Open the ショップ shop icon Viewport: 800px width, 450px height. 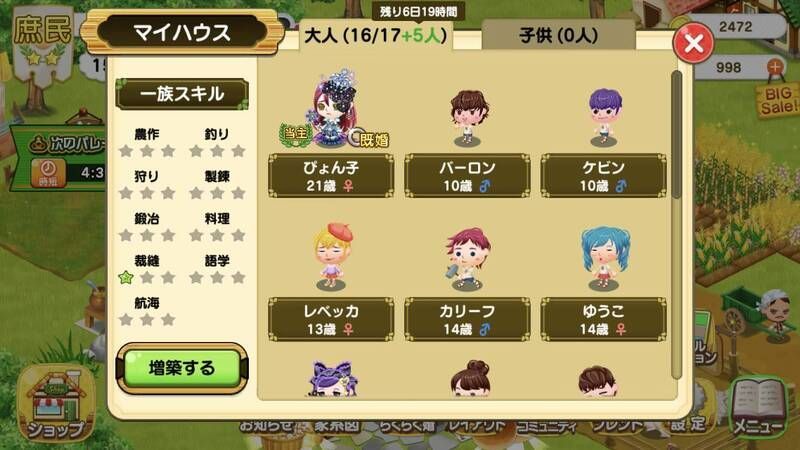point(57,404)
